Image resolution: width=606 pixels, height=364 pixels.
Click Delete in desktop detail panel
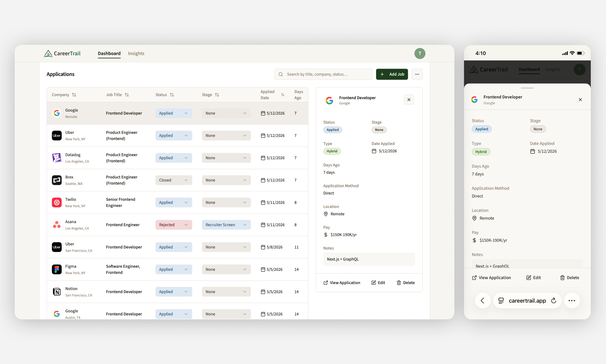405,283
